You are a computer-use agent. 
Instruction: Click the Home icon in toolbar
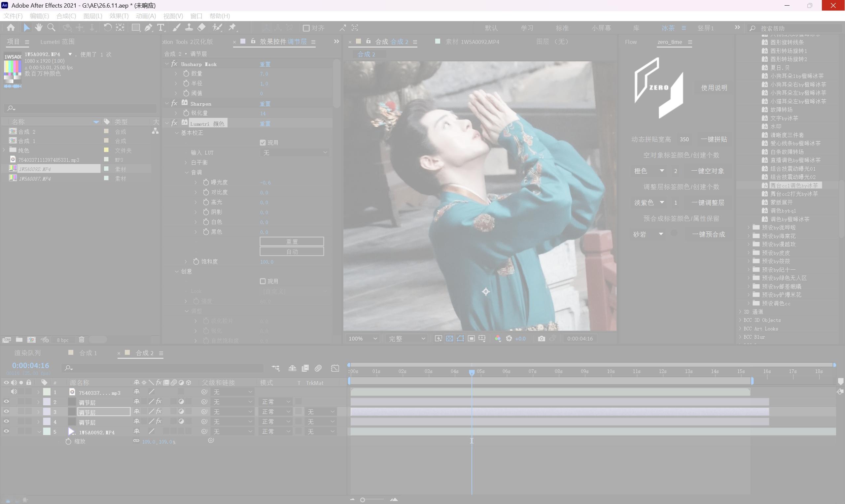pyautogui.click(x=11, y=27)
